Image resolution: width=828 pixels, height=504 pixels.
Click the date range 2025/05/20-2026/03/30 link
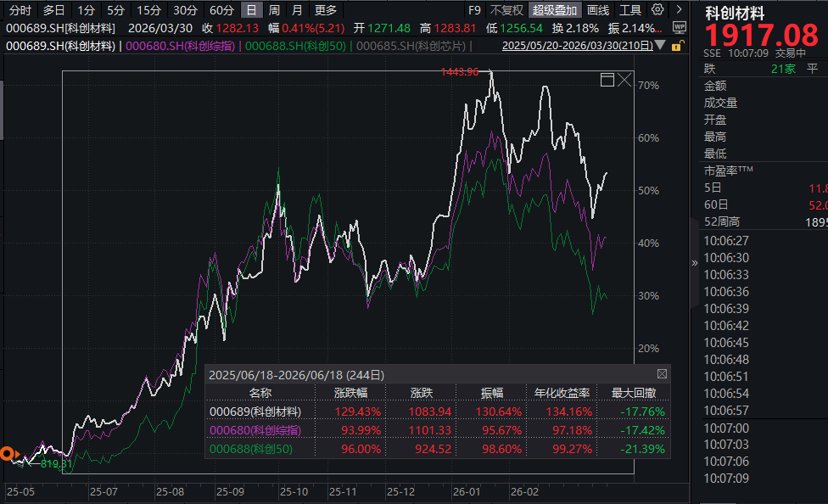[x=577, y=46]
